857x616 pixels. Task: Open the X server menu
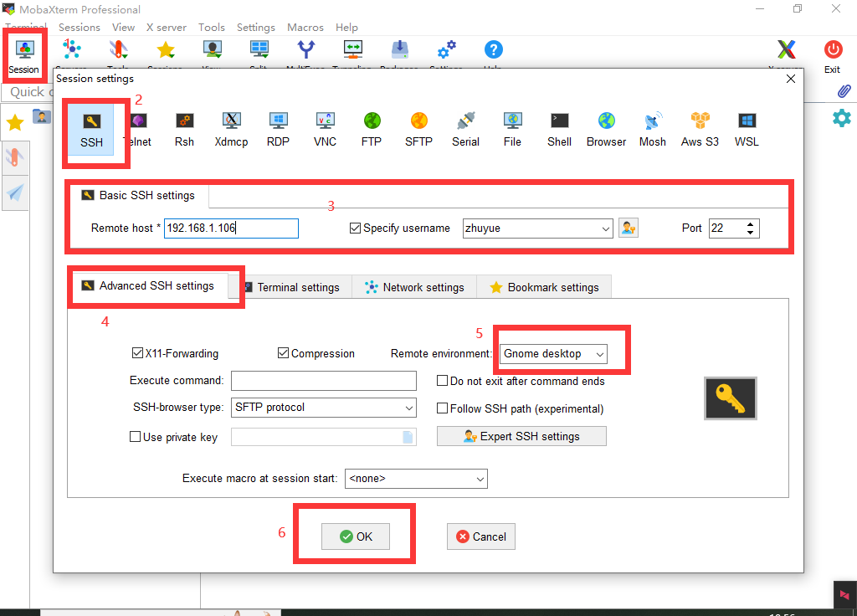tap(167, 28)
